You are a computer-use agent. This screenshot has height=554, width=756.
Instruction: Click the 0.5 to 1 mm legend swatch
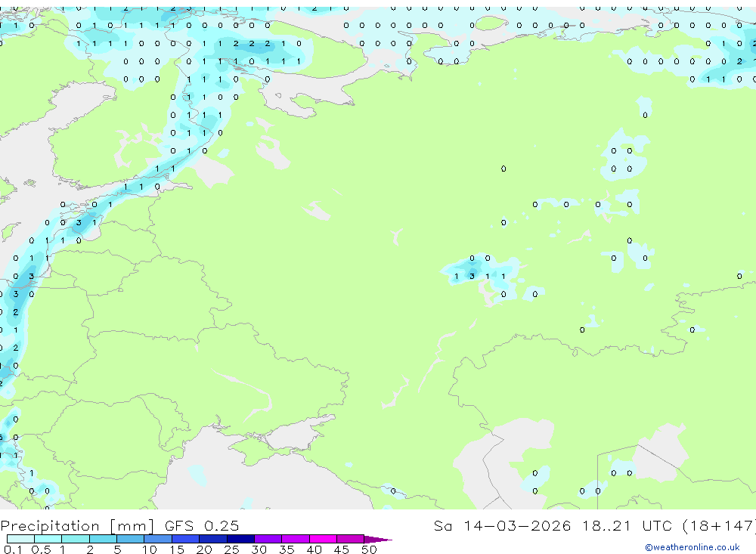tap(48, 539)
